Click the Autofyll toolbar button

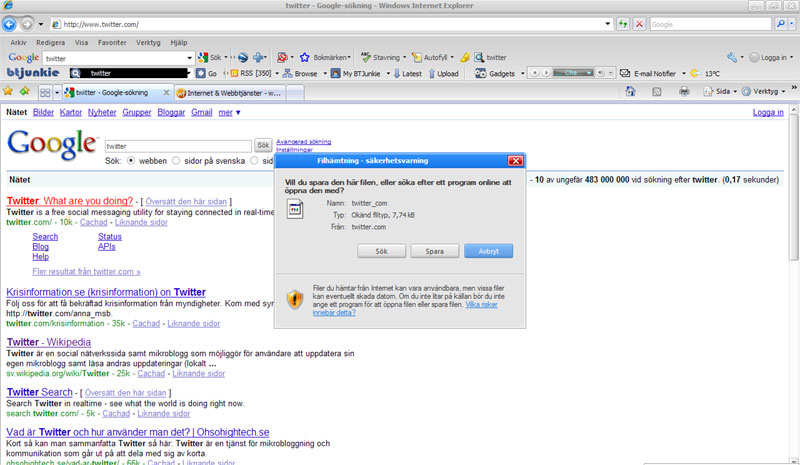pyautogui.click(x=431, y=58)
